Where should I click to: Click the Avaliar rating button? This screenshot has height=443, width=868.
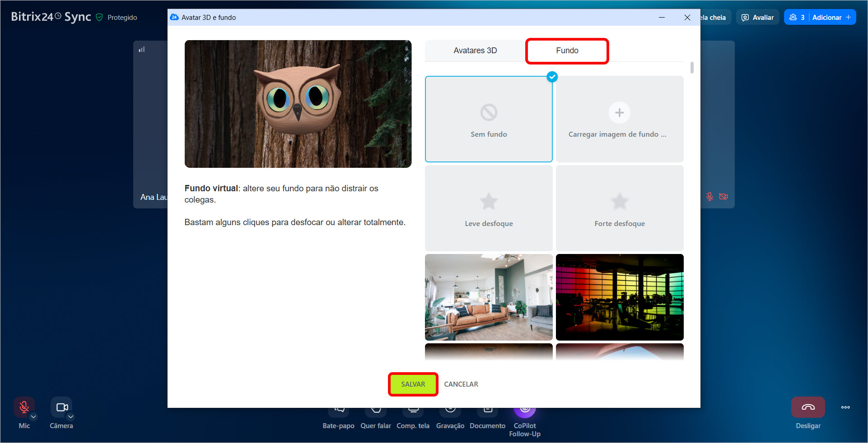coord(758,18)
